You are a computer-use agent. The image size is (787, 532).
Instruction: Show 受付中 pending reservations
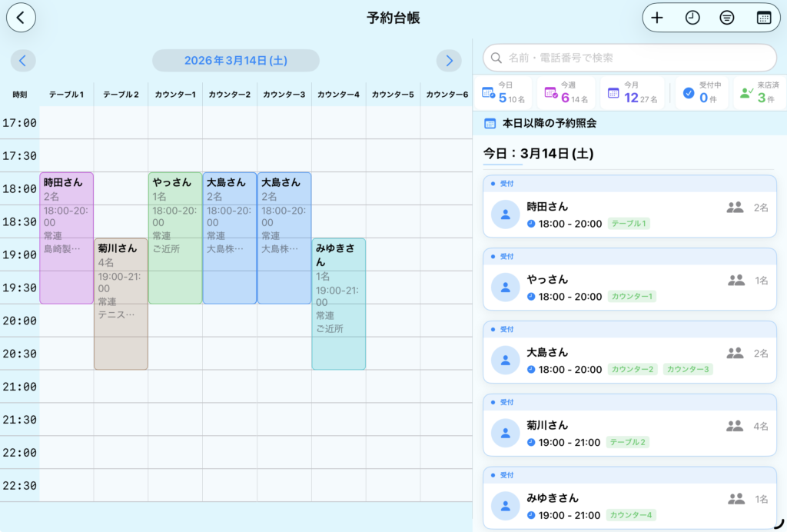[702, 93]
